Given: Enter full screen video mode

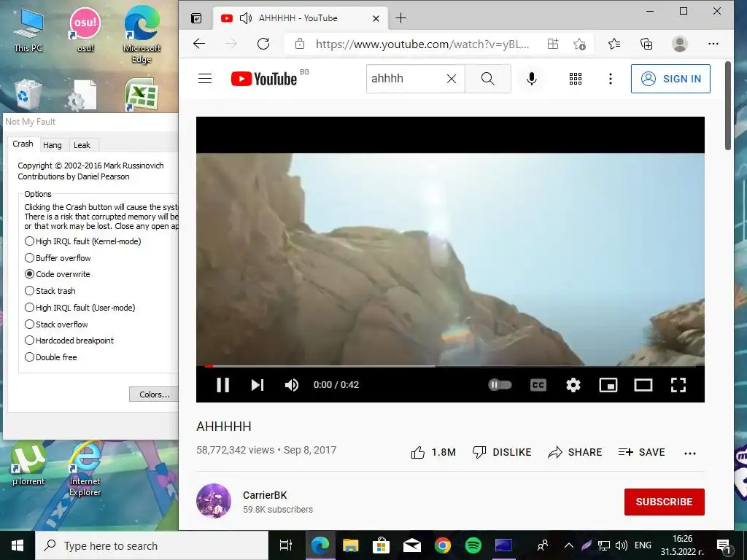Looking at the screenshot, I should point(678,385).
